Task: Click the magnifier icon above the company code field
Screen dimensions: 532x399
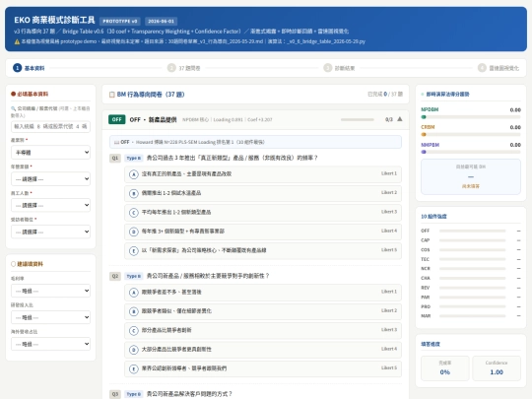Action: click(13, 108)
